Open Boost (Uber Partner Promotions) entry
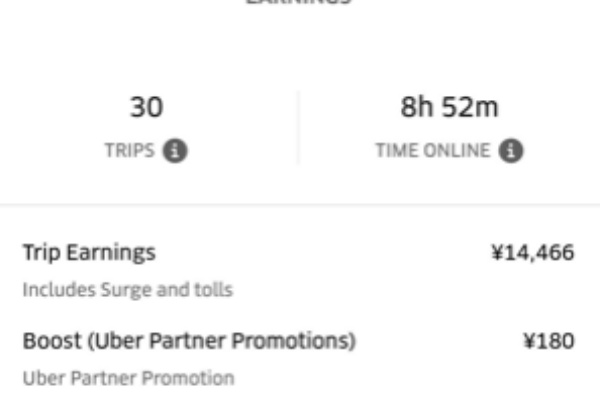This screenshot has width=600, height=400. [189, 341]
